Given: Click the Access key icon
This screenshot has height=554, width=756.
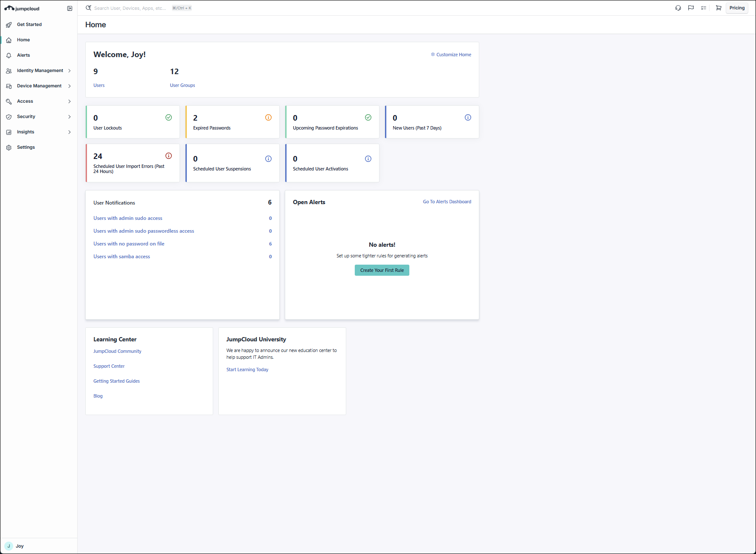Looking at the screenshot, I should click(9, 101).
